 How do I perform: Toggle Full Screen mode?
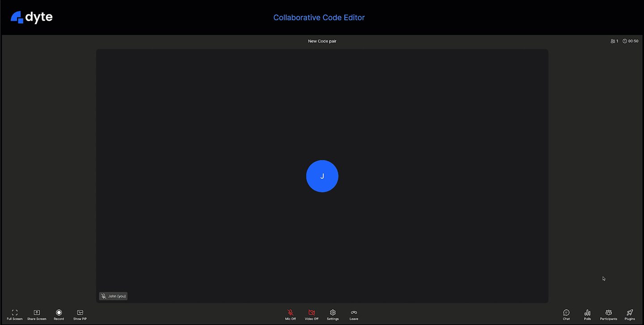[x=15, y=314]
